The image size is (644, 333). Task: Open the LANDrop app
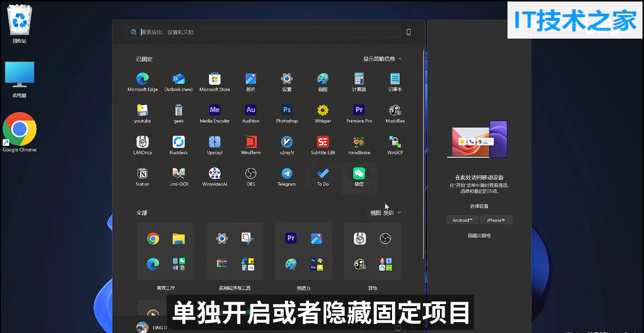point(142,145)
